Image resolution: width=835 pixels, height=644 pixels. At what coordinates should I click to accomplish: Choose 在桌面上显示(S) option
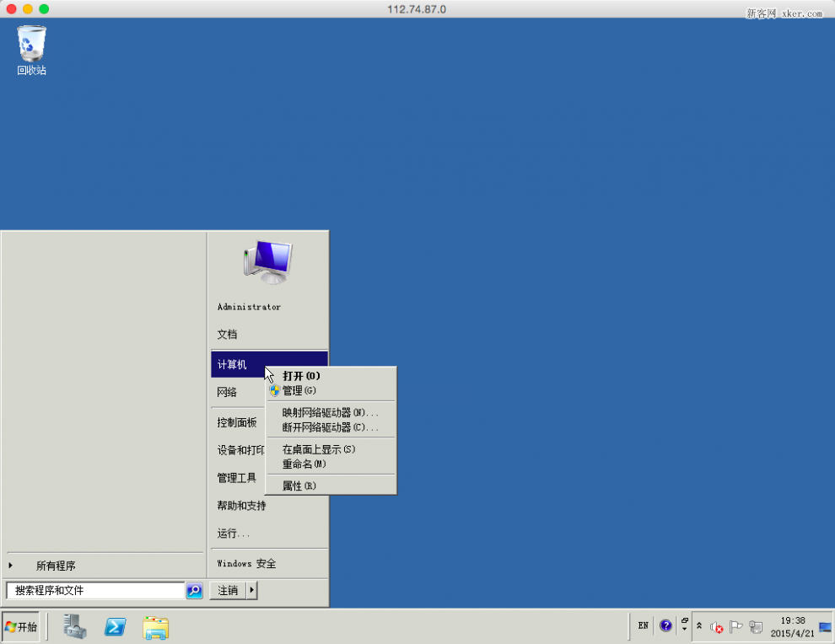tap(331, 449)
